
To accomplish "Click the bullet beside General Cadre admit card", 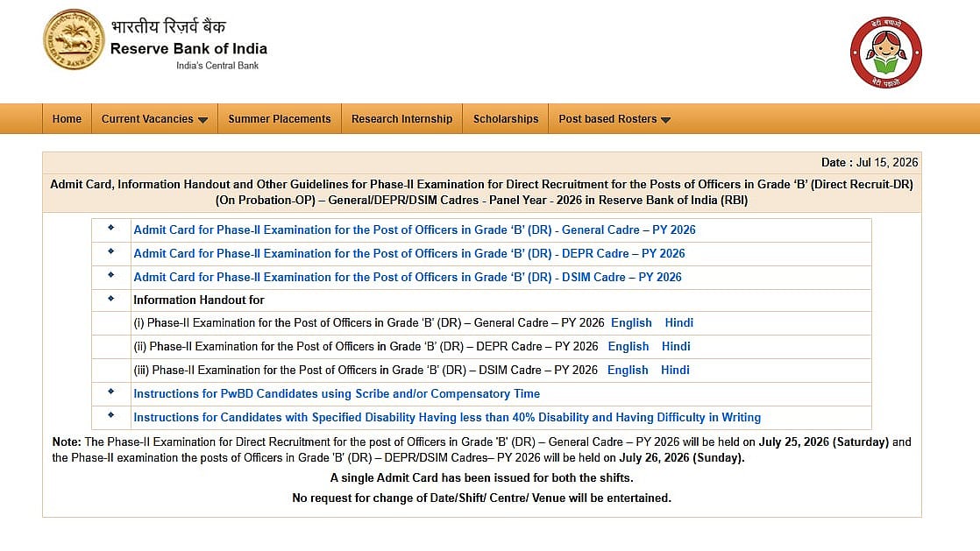I will (x=110, y=228).
